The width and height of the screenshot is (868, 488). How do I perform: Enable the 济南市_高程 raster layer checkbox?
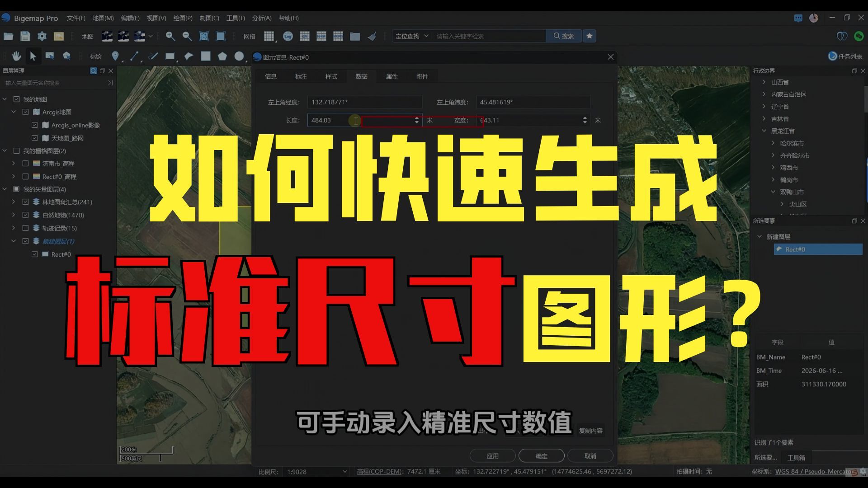[25, 164]
